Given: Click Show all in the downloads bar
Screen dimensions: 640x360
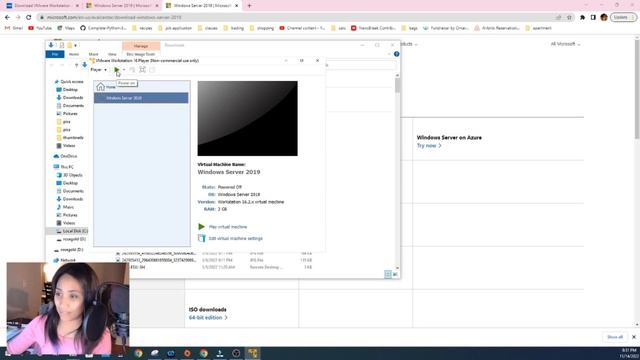Looking at the screenshot, I should [615, 337].
